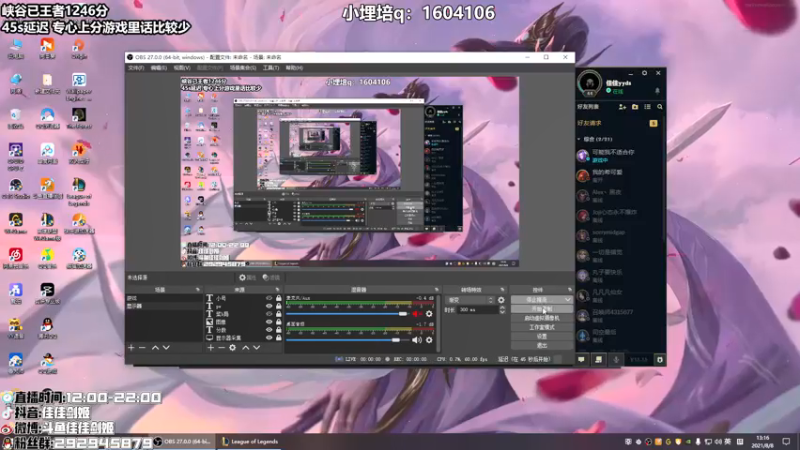
Task: Toggle lock on 显示器采集 source
Action: tap(279, 338)
